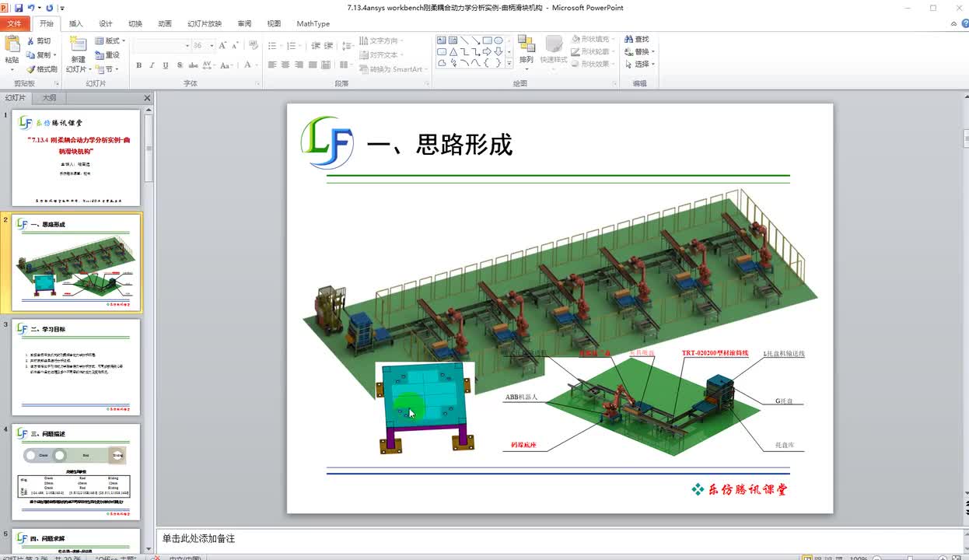The image size is (969, 560).
Task: Select the triangle shape in shapes gallery
Action: tap(453, 51)
